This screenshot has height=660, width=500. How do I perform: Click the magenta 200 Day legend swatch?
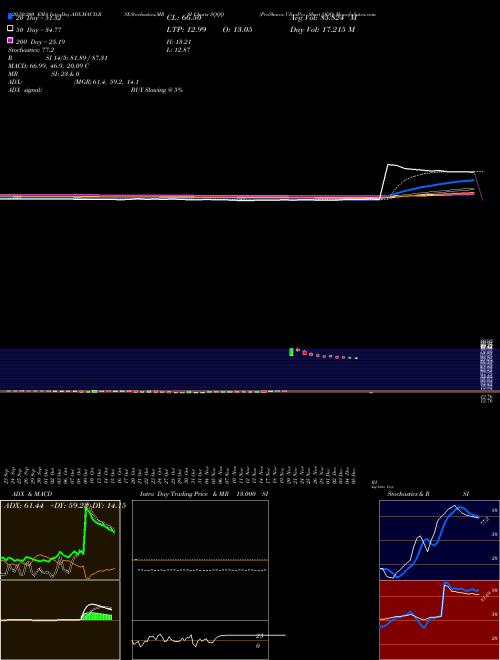(11, 40)
